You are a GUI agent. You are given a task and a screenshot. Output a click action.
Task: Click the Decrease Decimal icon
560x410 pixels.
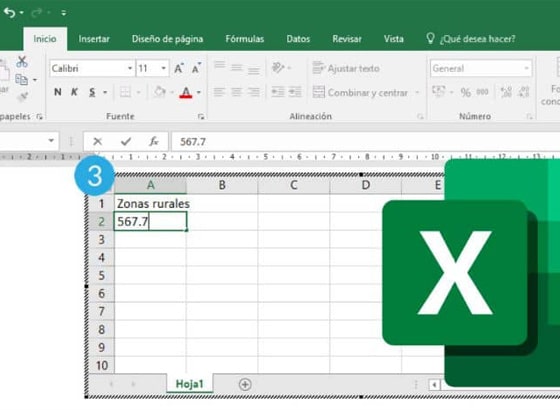(x=524, y=92)
